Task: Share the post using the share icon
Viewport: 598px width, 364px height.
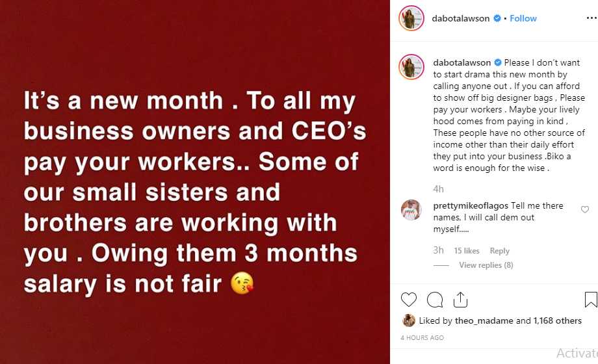Action: (x=460, y=300)
